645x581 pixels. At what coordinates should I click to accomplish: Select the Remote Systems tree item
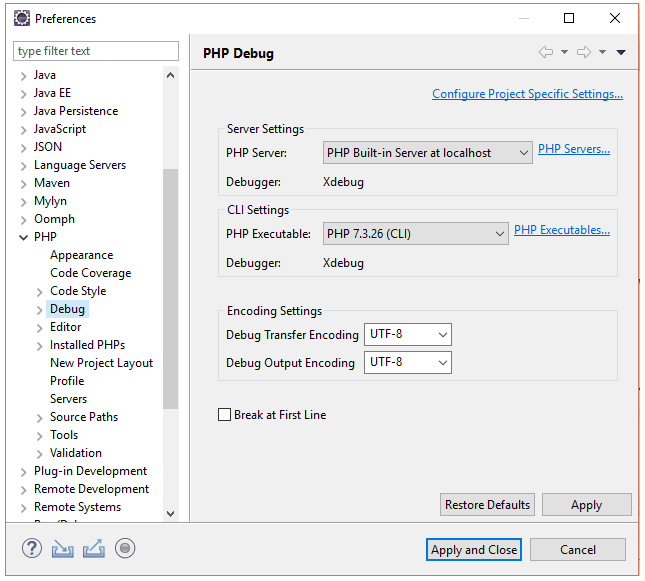pos(77,507)
